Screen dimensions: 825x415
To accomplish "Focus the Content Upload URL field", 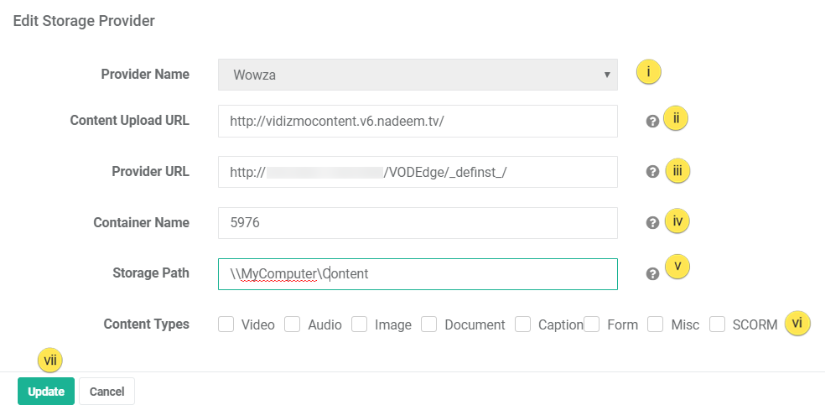I will [417, 121].
